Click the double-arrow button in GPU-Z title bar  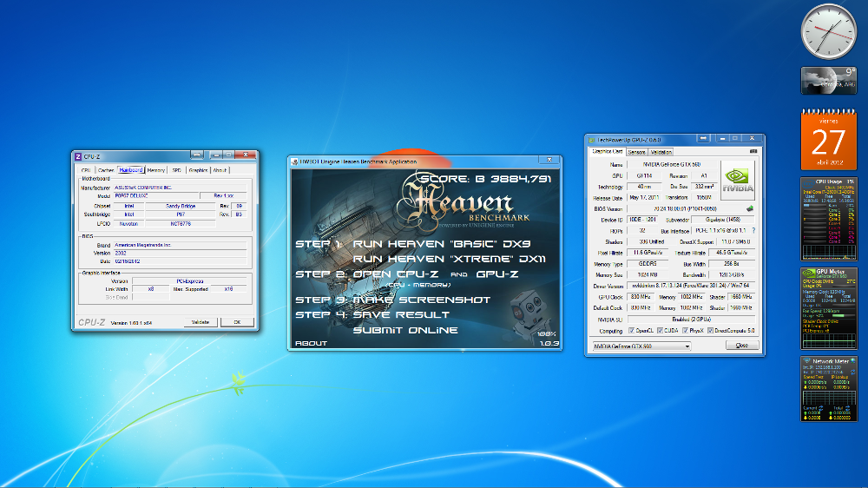[x=703, y=138]
